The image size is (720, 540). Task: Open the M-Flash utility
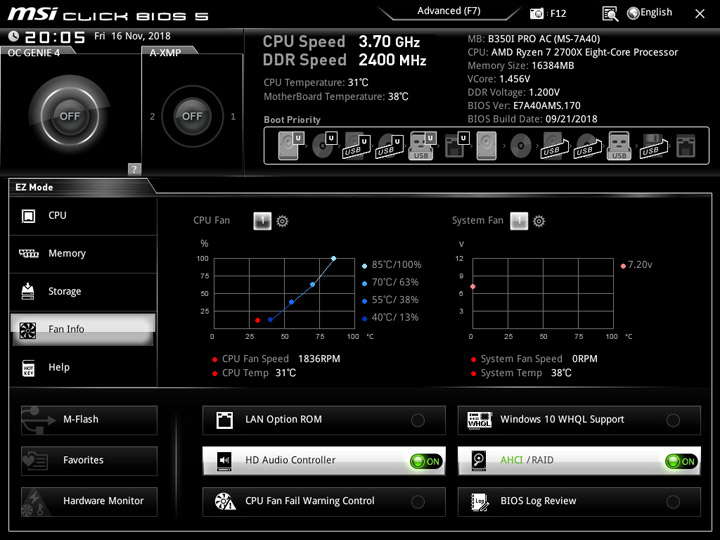point(89,420)
